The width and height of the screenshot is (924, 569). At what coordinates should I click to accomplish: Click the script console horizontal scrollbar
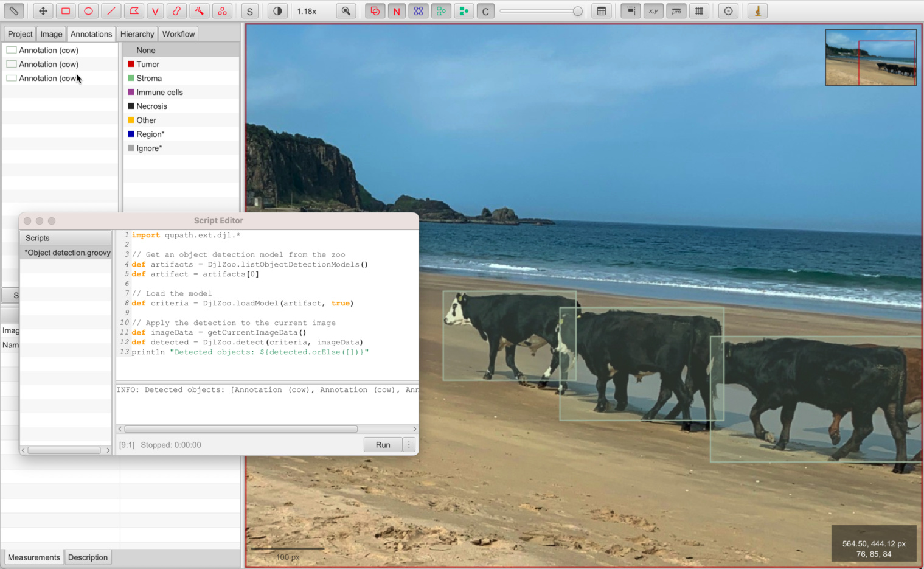(x=241, y=429)
